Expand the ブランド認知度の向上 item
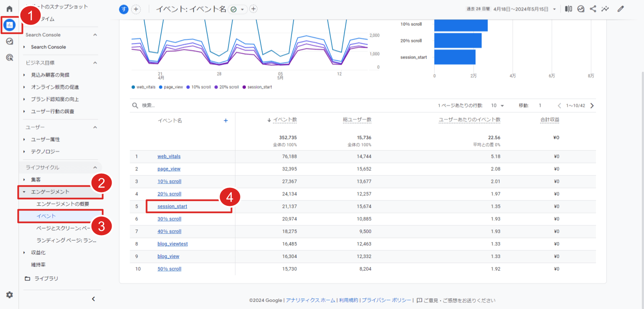Viewport: 644px width, 309px height. click(24, 99)
